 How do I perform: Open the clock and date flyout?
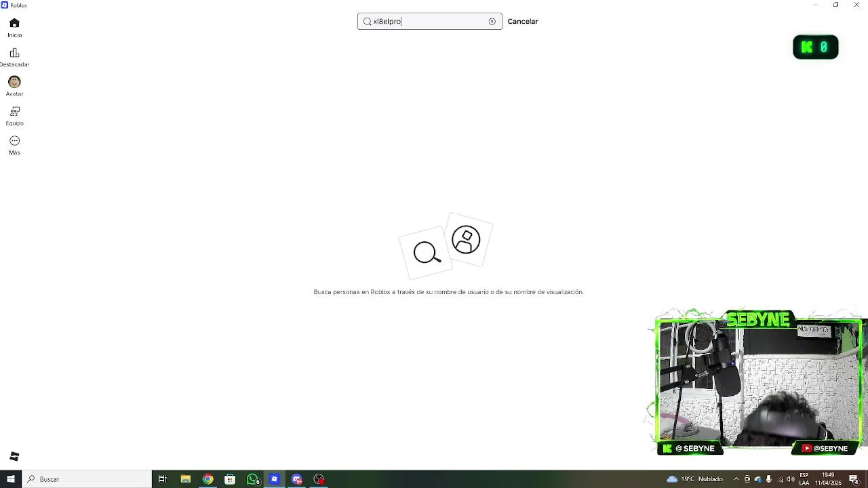[828, 479]
